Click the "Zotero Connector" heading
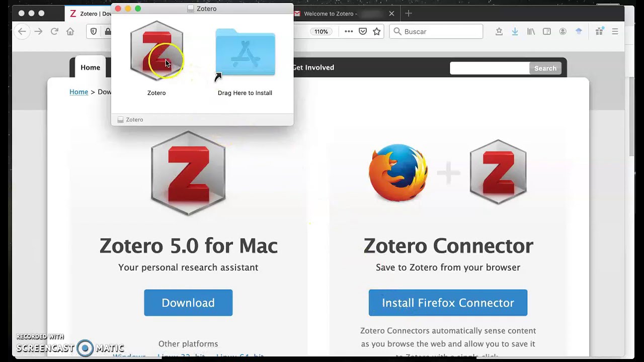Screen dimensions: 644x362 tap(448, 246)
